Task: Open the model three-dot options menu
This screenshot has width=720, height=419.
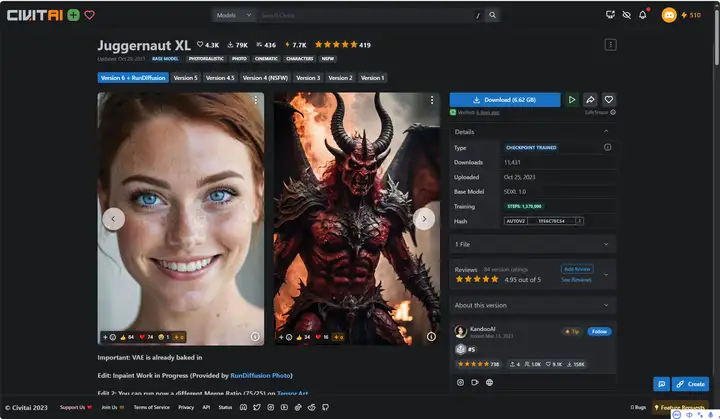Action: pos(610,45)
